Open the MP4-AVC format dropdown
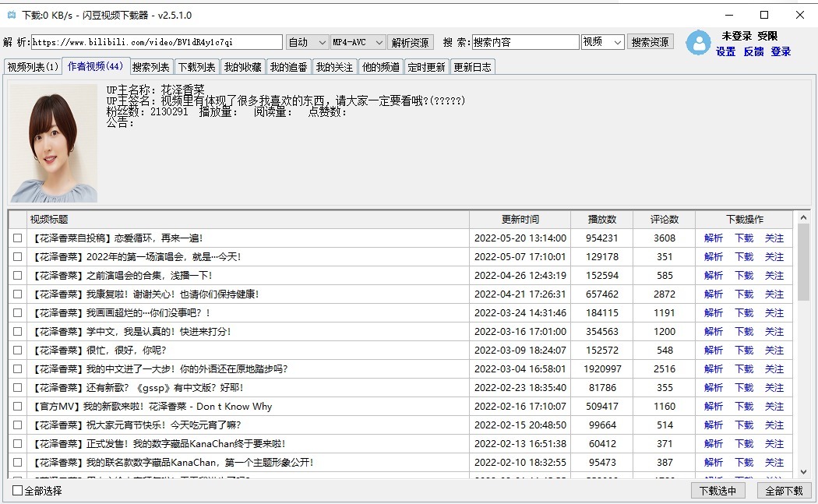This screenshot has height=504, width=818. [x=358, y=42]
